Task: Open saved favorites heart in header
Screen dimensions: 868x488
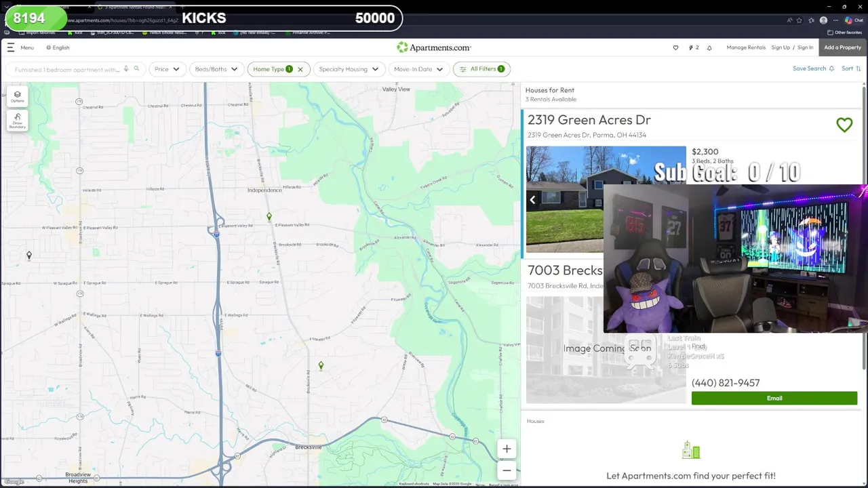Action: click(675, 47)
